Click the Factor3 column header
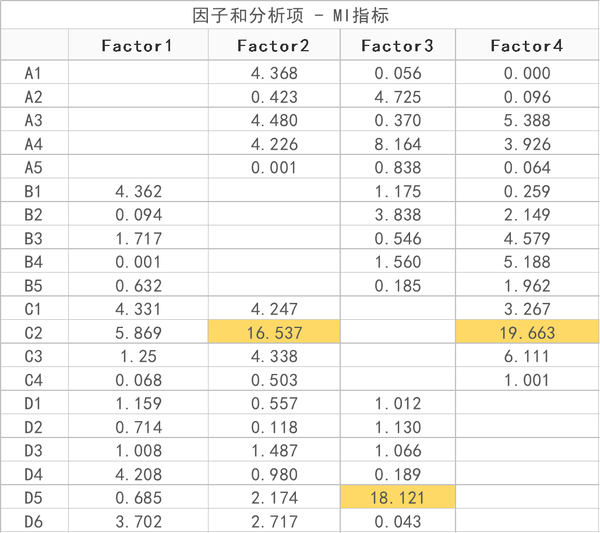 point(397,45)
